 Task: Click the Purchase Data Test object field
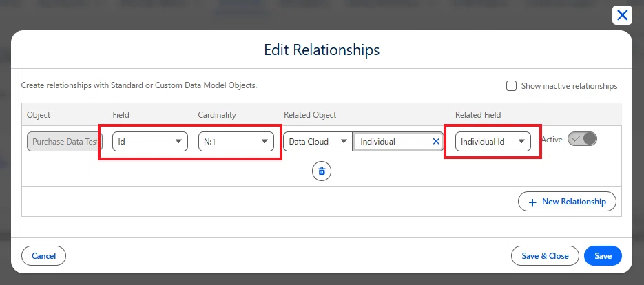pyautogui.click(x=65, y=142)
